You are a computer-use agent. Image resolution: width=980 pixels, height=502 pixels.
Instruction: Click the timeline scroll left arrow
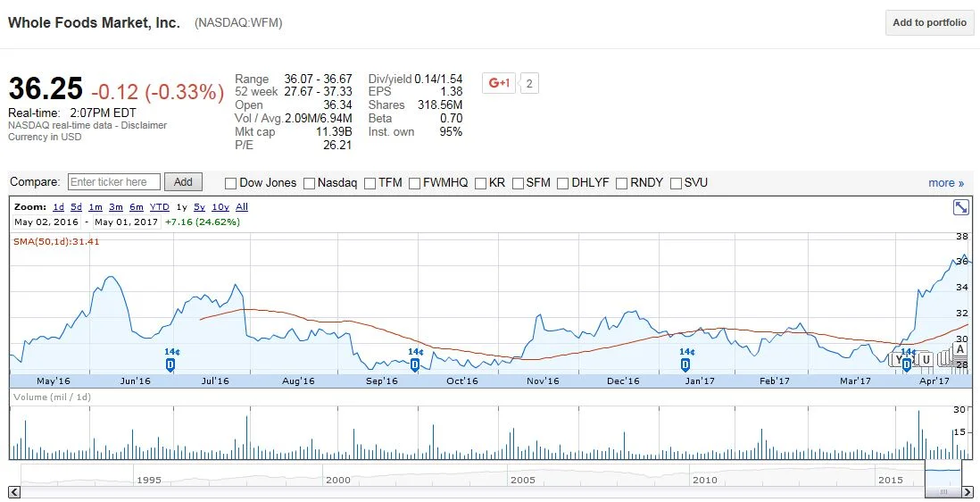click(15, 492)
